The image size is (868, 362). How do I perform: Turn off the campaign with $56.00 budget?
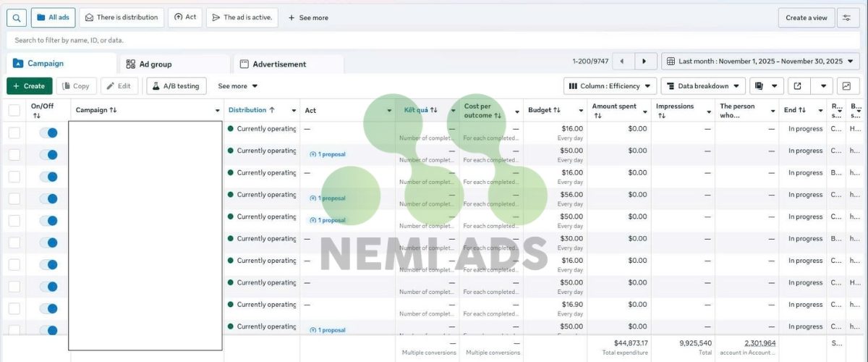click(x=48, y=198)
